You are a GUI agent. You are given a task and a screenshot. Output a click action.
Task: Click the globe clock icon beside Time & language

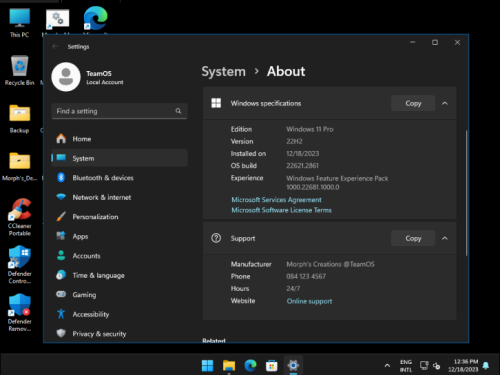click(61, 275)
